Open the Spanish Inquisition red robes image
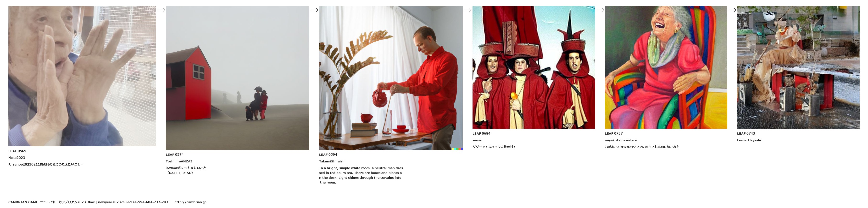868x208 pixels. click(x=534, y=67)
